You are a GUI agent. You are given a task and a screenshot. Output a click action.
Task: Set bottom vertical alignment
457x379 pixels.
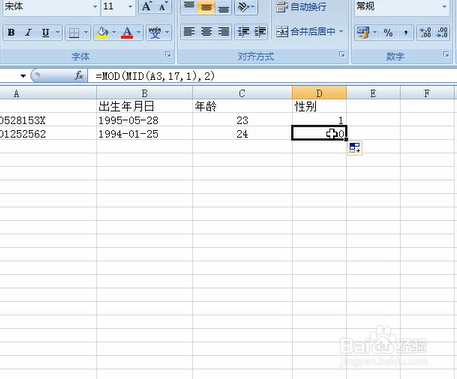223,6
